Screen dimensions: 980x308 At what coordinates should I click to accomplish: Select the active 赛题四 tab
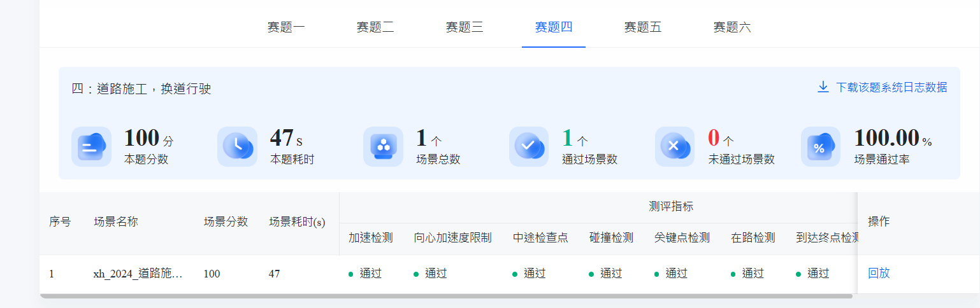[554, 27]
